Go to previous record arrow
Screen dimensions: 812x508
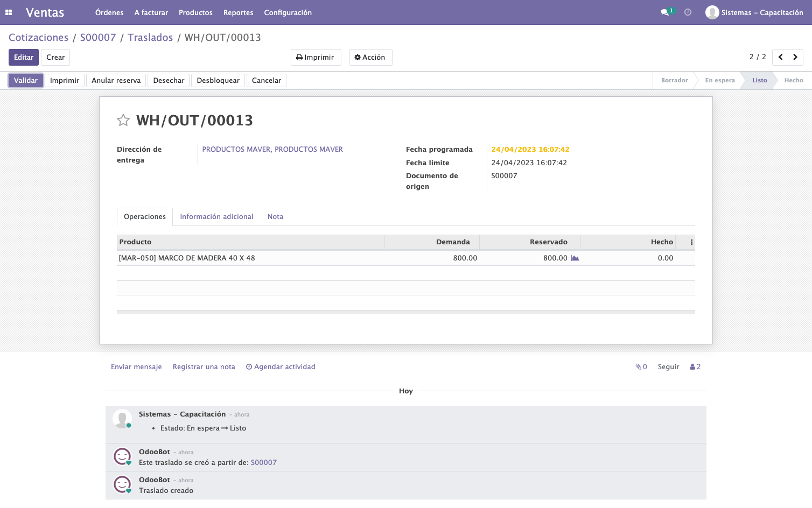pyautogui.click(x=780, y=57)
